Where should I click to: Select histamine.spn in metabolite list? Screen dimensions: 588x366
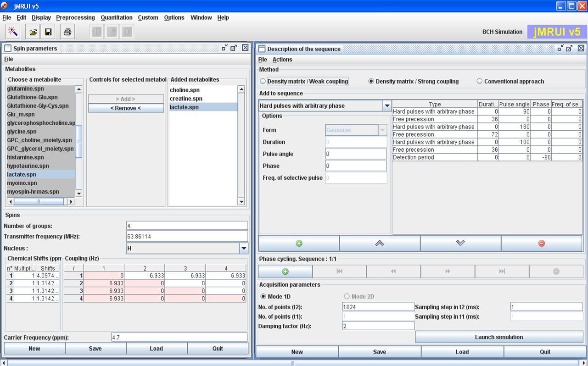point(40,157)
